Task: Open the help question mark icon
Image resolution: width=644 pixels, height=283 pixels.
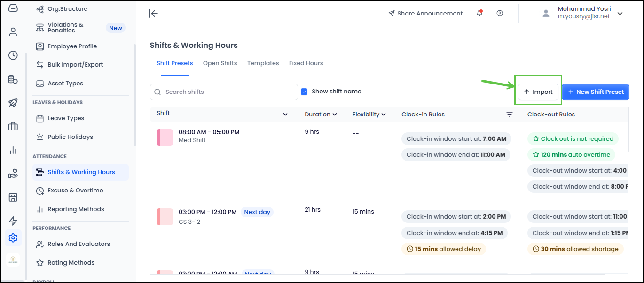Action: point(500,14)
